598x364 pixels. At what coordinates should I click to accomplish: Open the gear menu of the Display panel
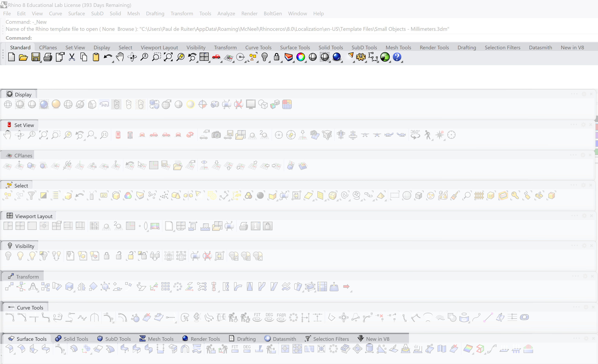(x=584, y=94)
